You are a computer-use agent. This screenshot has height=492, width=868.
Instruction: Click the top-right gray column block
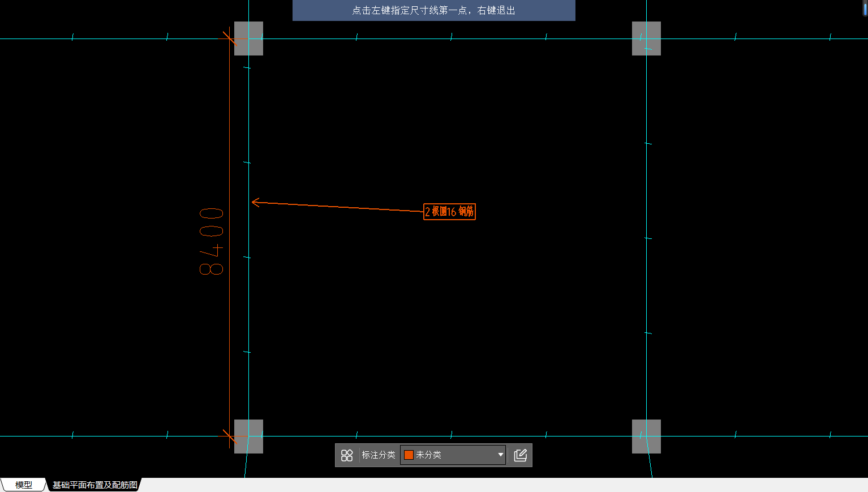(646, 38)
